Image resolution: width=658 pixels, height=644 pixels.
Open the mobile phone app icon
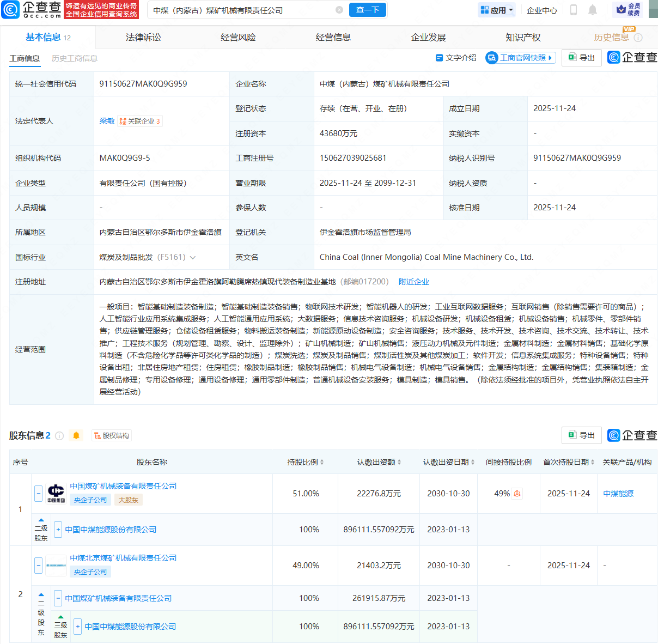coord(574,10)
